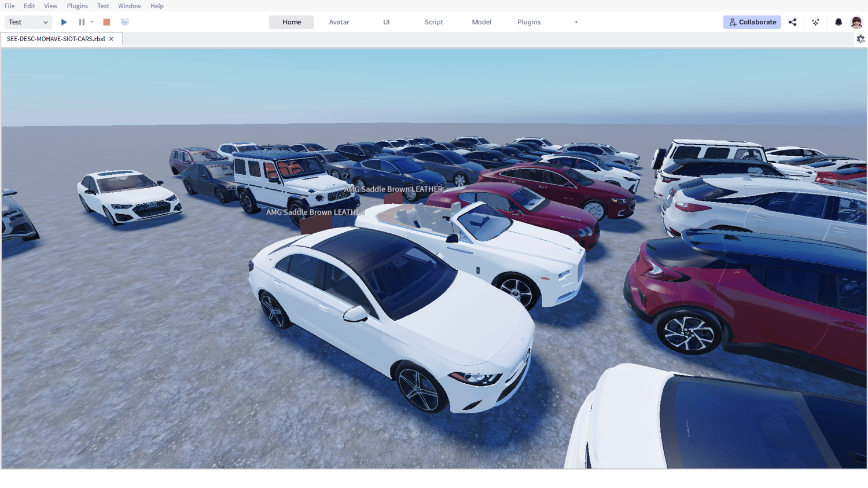Open the Plugins menu in the menu bar
This screenshot has width=868, height=488.
77,6
